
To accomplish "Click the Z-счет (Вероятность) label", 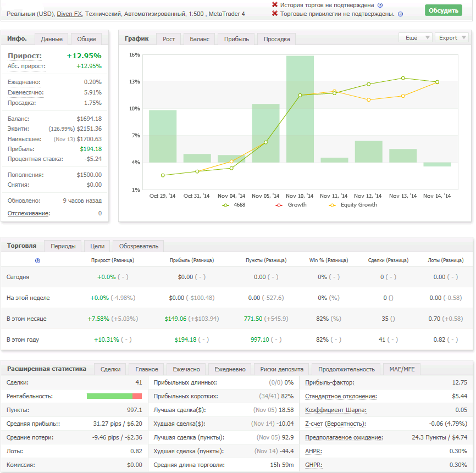I will (x=335, y=424).
